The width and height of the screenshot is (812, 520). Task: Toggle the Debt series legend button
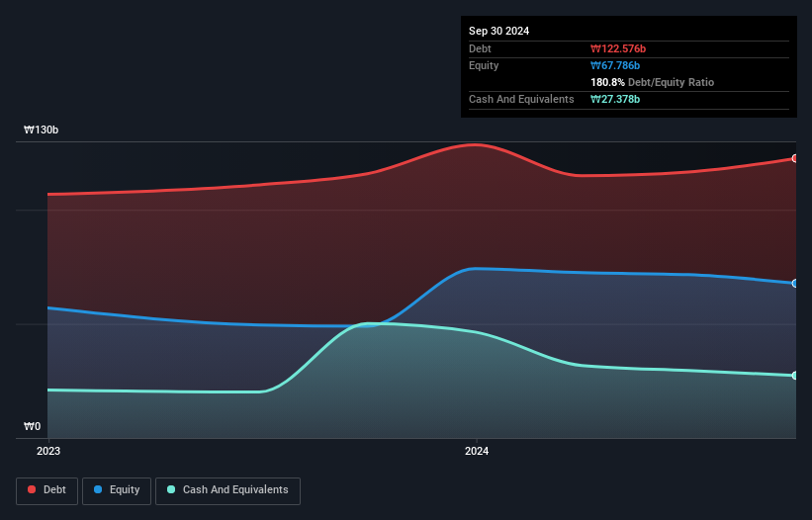[47, 490]
